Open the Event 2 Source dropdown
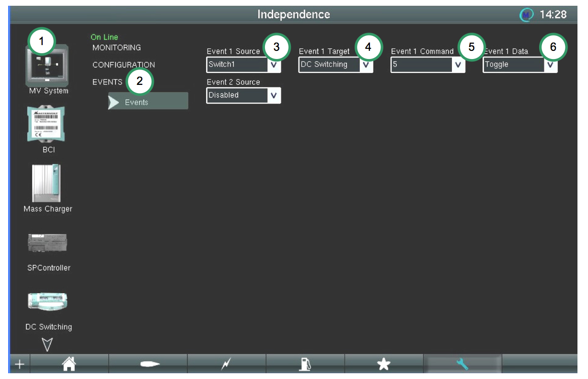 click(243, 95)
